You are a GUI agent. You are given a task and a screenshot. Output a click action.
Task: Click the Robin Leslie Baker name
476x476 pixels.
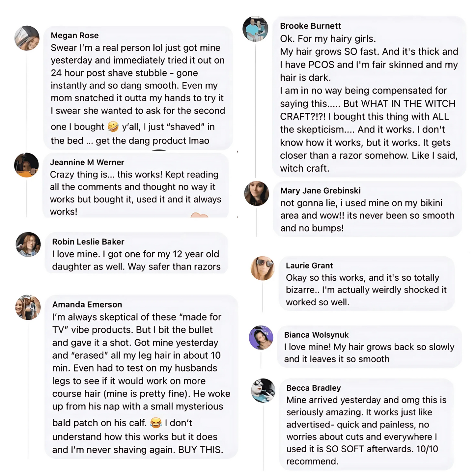click(88, 241)
